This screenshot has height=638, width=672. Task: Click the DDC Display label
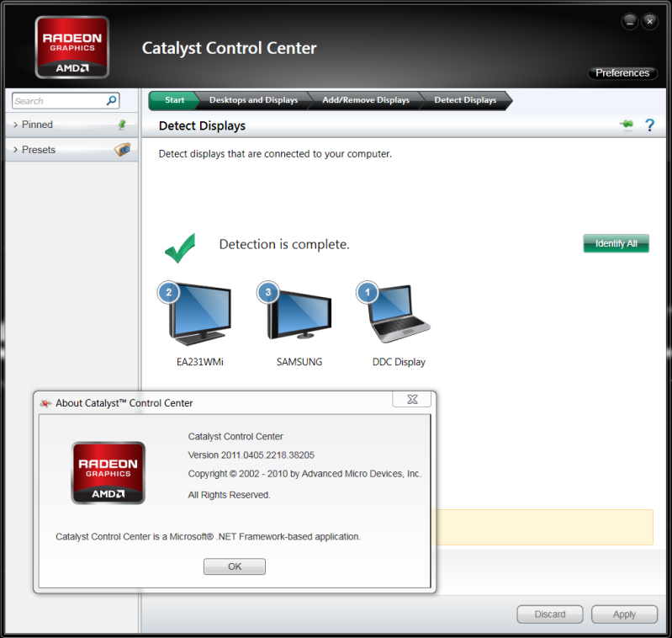tap(399, 362)
